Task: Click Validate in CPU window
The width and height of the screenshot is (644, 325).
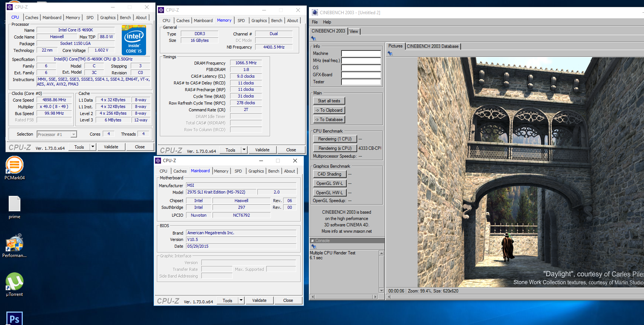Action: click(x=111, y=147)
